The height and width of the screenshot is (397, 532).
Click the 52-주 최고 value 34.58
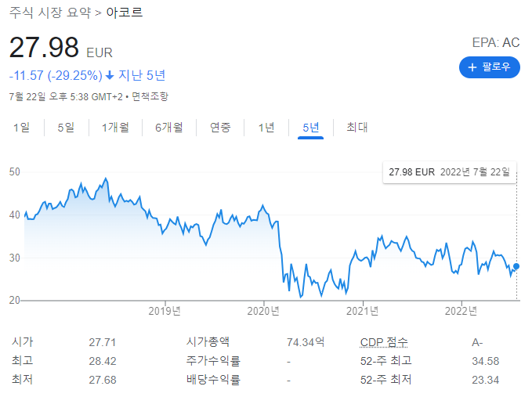tap(486, 361)
